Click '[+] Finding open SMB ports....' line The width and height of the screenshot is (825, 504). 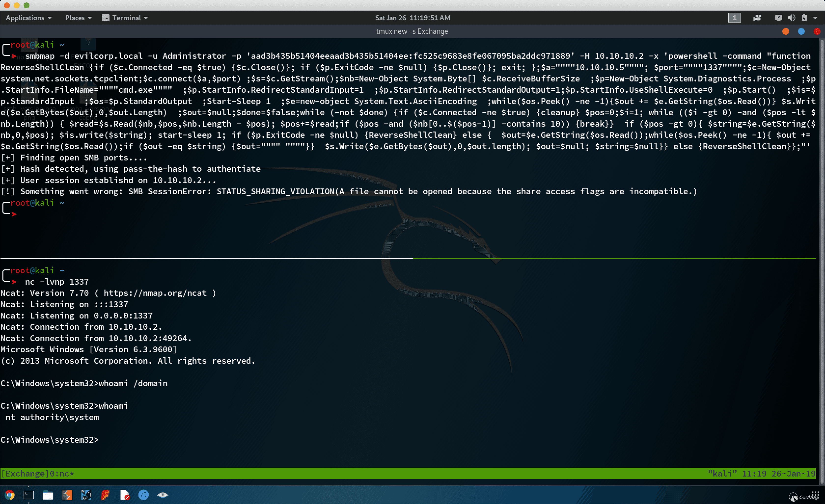[x=74, y=158]
